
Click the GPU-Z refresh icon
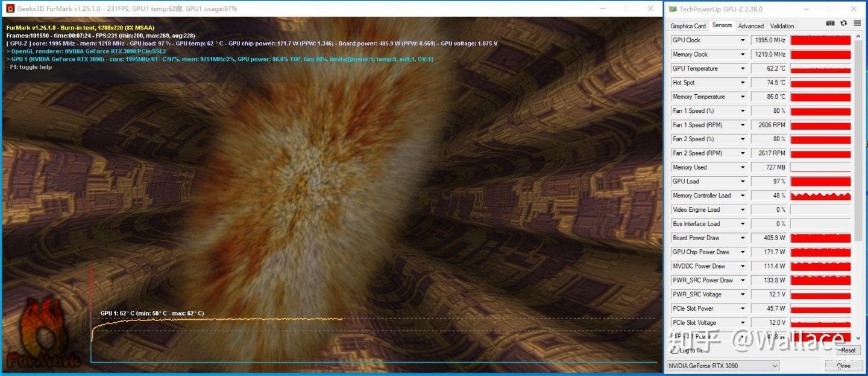[844, 23]
